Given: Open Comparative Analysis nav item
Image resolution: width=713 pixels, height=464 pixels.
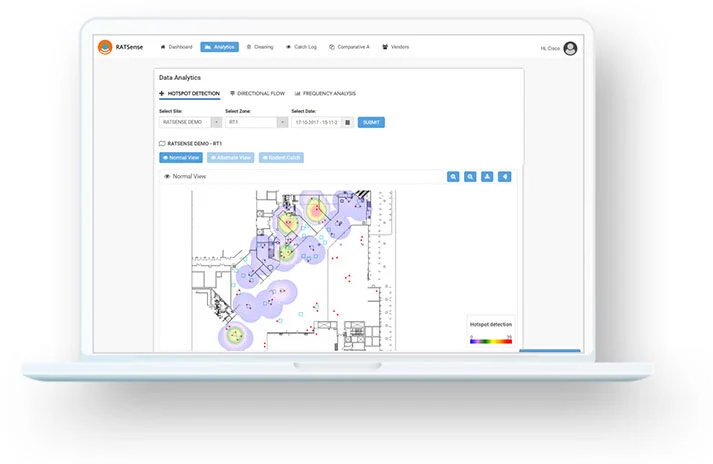Looking at the screenshot, I should pyautogui.click(x=349, y=47).
